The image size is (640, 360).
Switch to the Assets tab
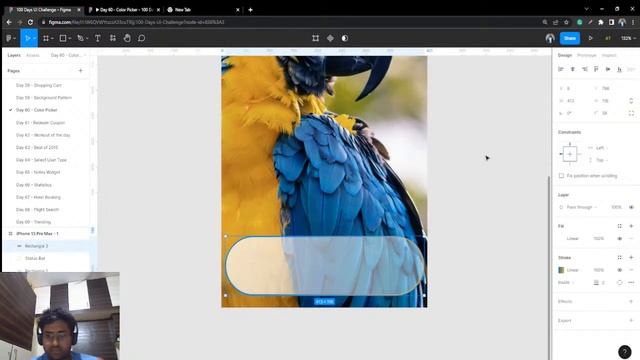(33, 55)
